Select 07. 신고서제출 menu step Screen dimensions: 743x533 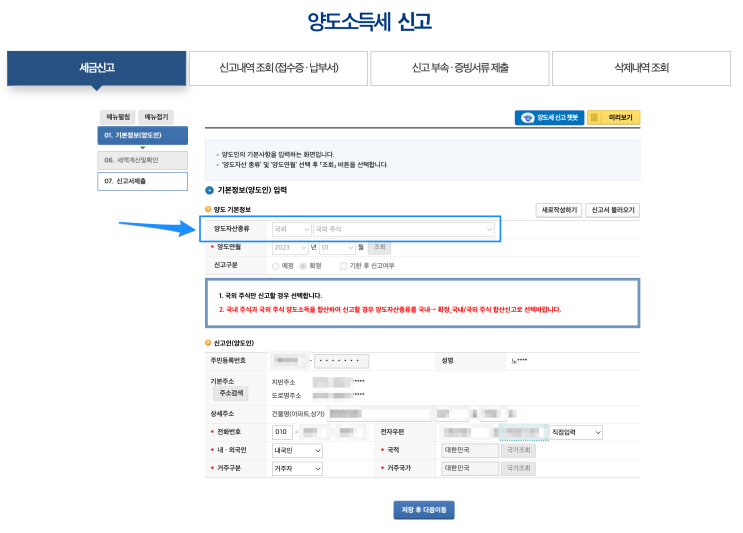(x=143, y=181)
